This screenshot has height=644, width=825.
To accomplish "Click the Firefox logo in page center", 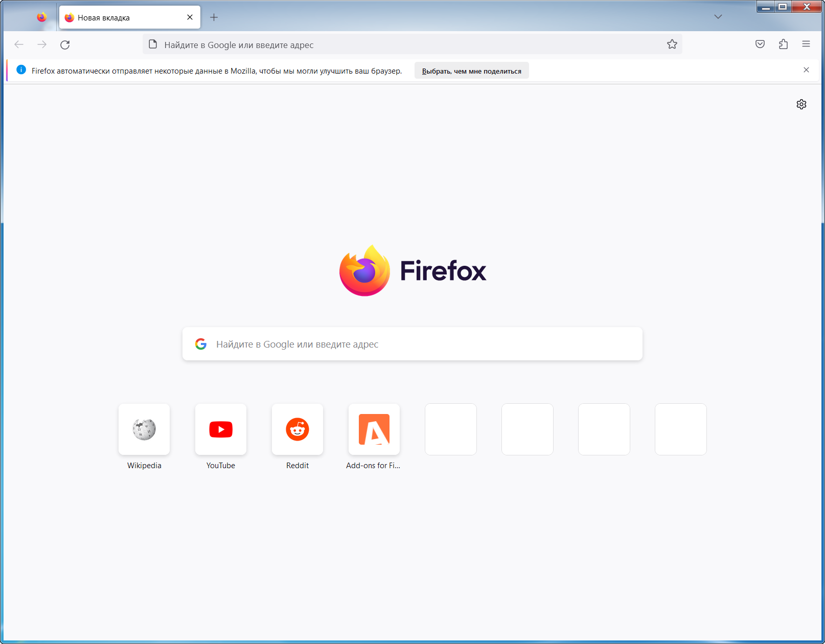I will coord(413,271).
